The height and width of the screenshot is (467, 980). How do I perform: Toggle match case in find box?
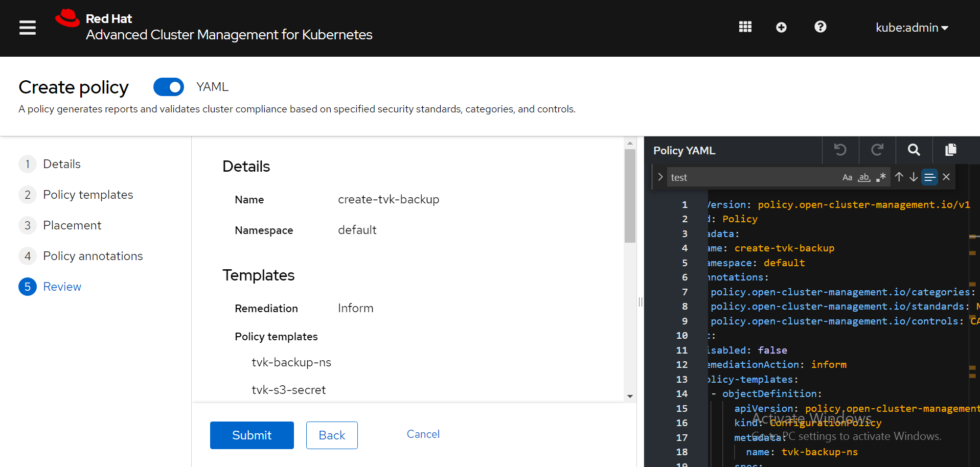847,177
